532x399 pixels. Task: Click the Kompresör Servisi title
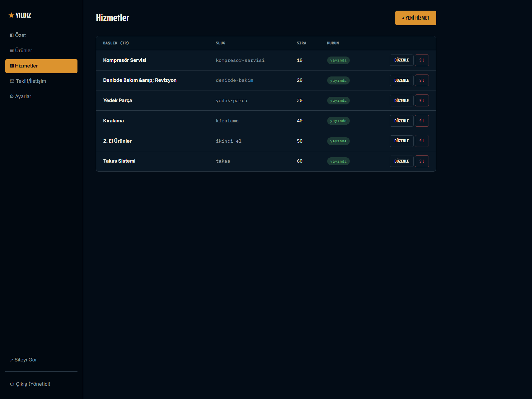point(125,60)
